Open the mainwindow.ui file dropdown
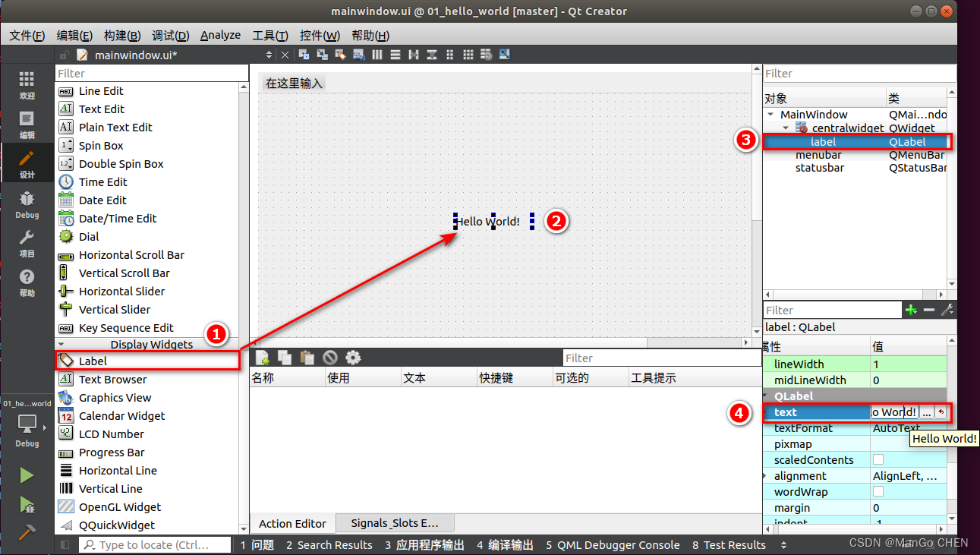This screenshot has width=980, height=555. (x=269, y=55)
